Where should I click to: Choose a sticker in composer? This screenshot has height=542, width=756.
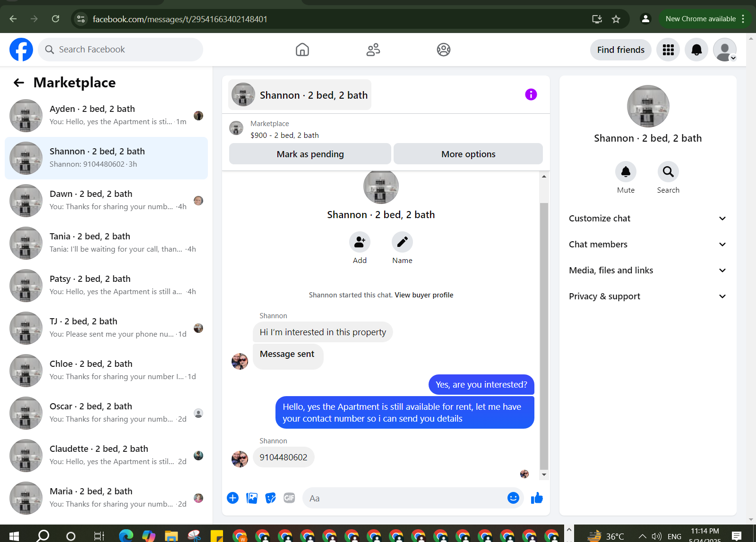(x=271, y=498)
